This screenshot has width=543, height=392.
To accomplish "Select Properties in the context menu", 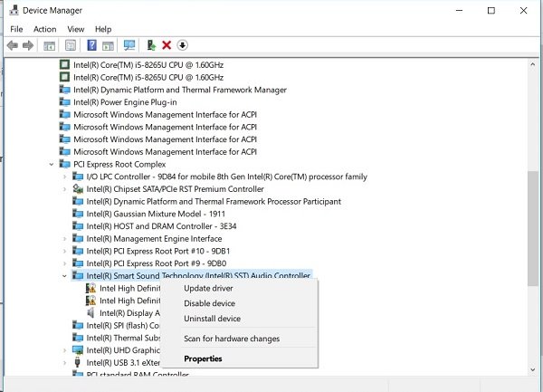I will [203, 359].
